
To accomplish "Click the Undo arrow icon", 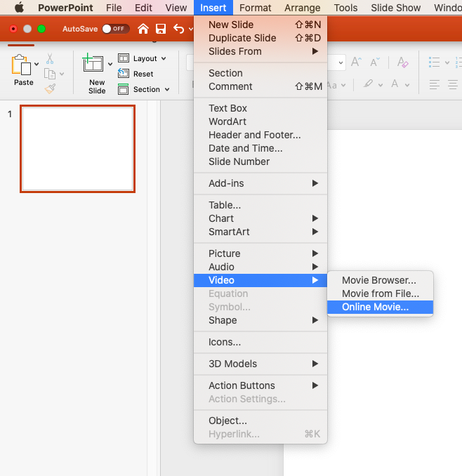I will pos(179,29).
